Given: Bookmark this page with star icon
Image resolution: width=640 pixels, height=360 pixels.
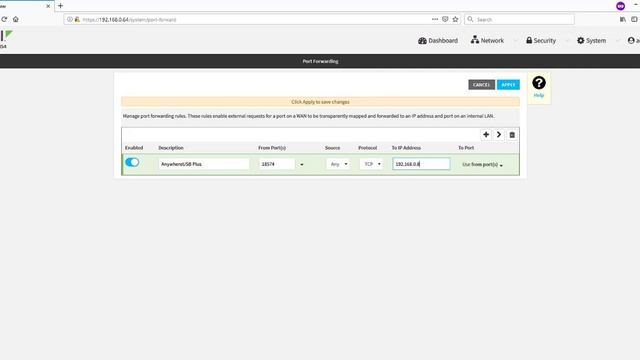Looking at the screenshot, I should pyautogui.click(x=455, y=19).
